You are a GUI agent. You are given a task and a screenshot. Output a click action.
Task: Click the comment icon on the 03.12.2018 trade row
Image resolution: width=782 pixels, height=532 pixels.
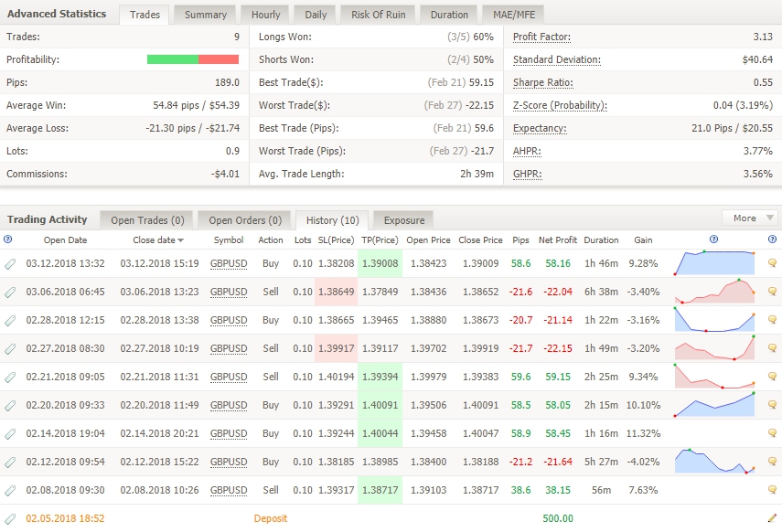click(772, 263)
